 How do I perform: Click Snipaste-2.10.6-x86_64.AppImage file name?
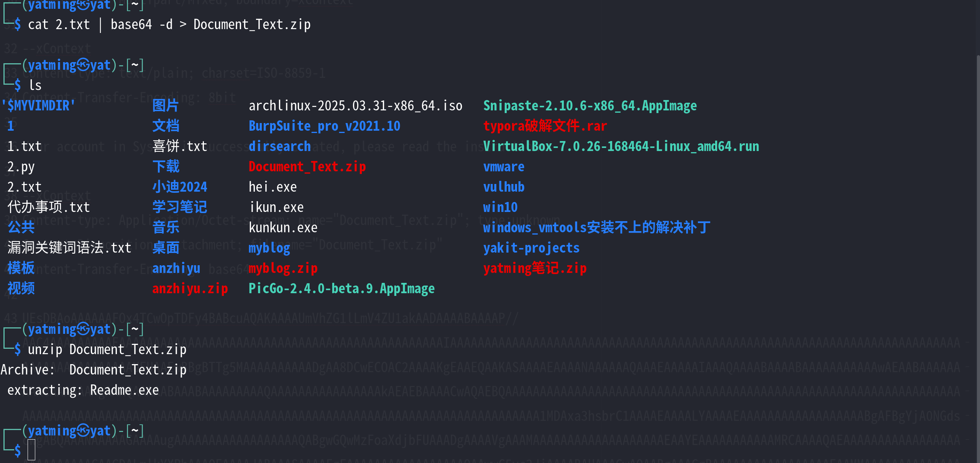tap(589, 106)
